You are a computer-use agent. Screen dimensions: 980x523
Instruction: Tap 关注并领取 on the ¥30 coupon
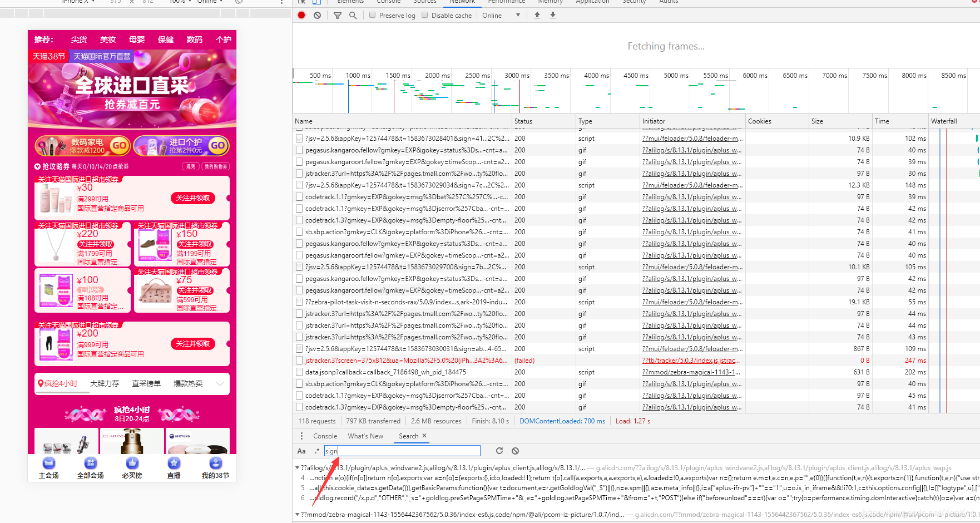pos(192,198)
